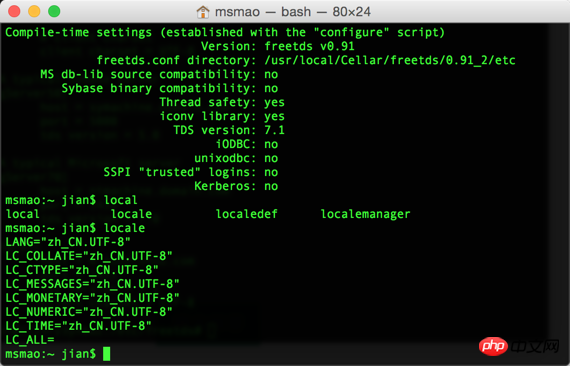
Task: Click the 'localemanager' completion suggestion
Action: click(x=365, y=214)
